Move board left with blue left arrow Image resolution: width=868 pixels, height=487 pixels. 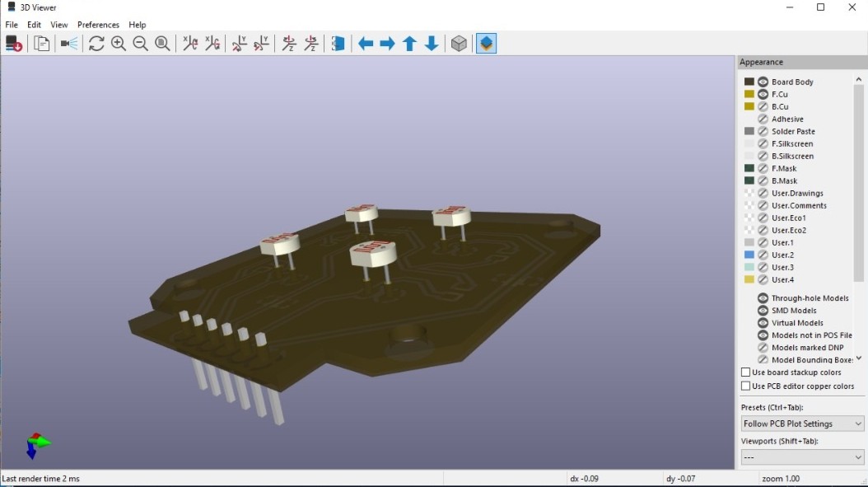click(x=366, y=43)
